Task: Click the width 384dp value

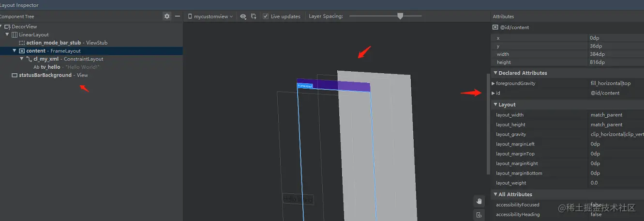Action: (x=598, y=54)
